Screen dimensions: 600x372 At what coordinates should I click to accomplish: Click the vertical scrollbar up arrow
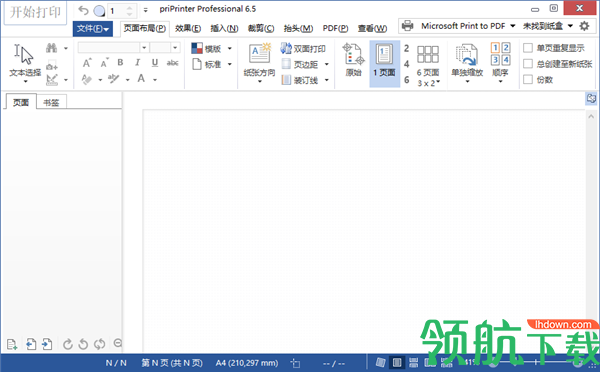click(591, 116)
